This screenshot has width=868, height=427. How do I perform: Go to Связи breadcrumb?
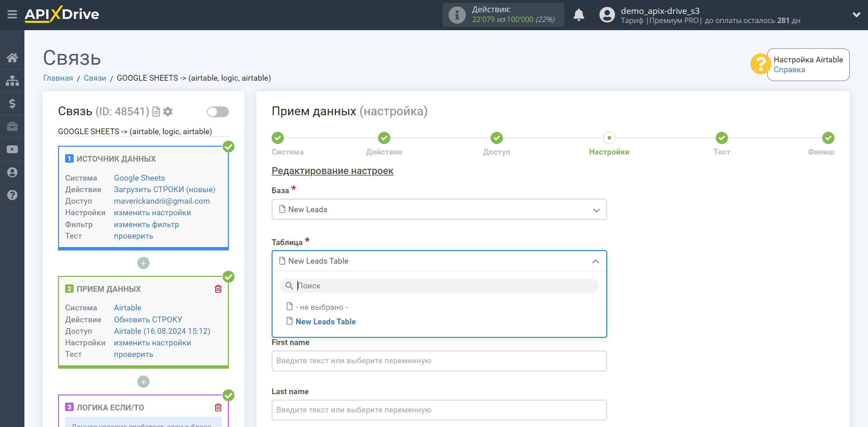(x=95, y=78)
